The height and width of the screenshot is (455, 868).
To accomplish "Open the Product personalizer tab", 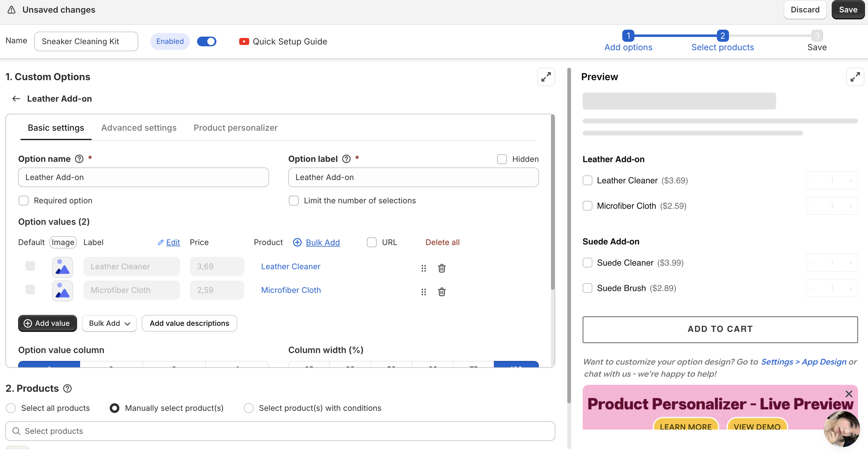I will tap(235, 128).
